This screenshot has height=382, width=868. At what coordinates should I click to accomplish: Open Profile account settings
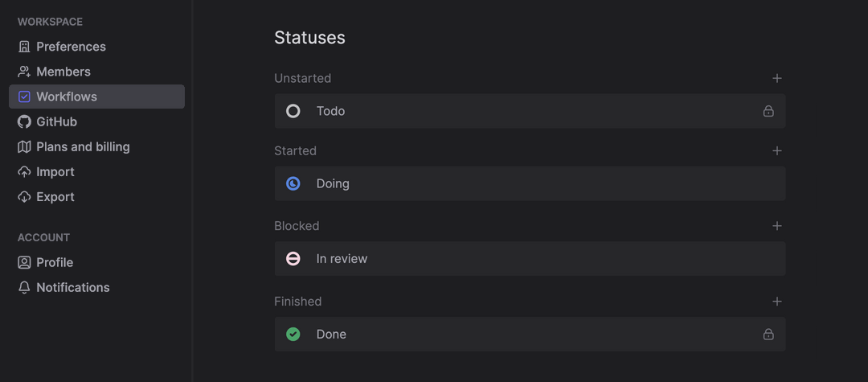point(55,262)
